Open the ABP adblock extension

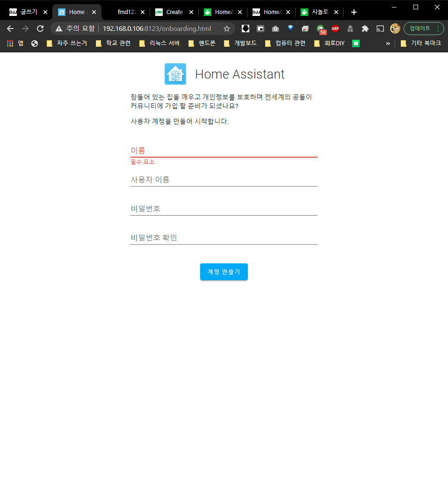(x=335, y=29)
